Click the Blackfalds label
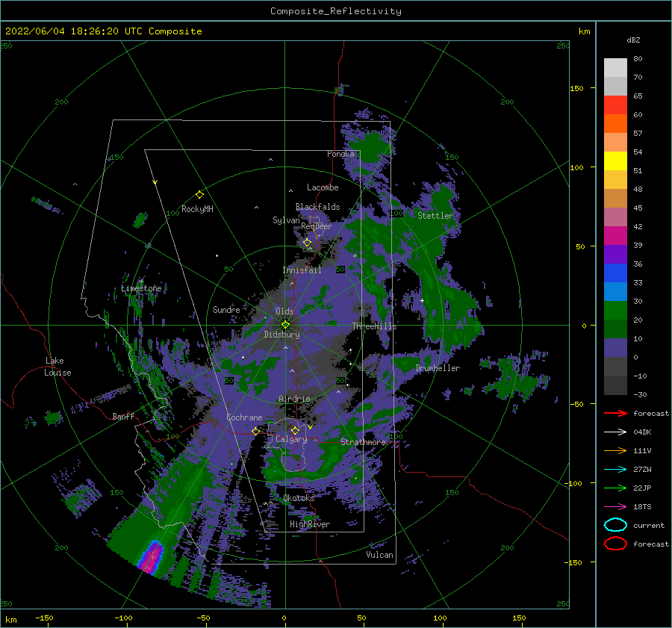This screenshot has height=628, width=672. click(317, 207)
